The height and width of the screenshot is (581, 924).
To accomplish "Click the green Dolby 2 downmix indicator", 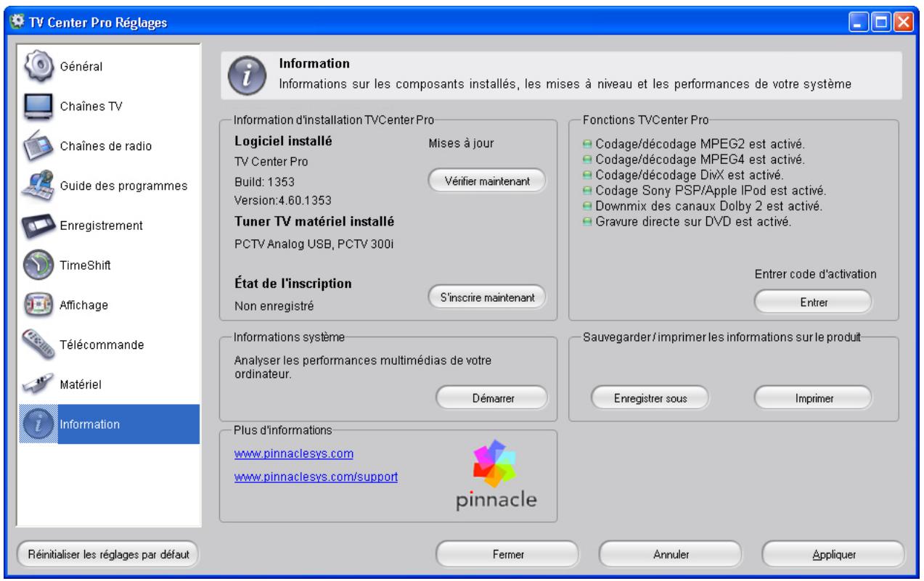I will pos(588,206).
